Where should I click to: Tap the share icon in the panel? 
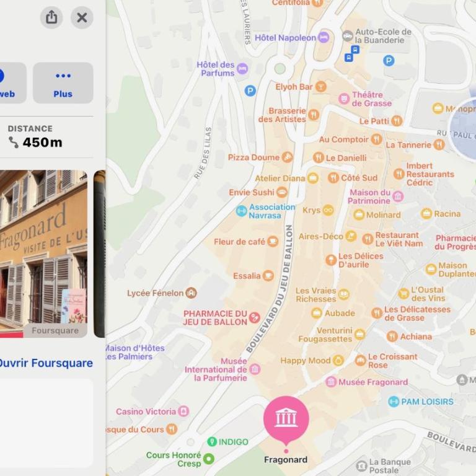(51, 17)
